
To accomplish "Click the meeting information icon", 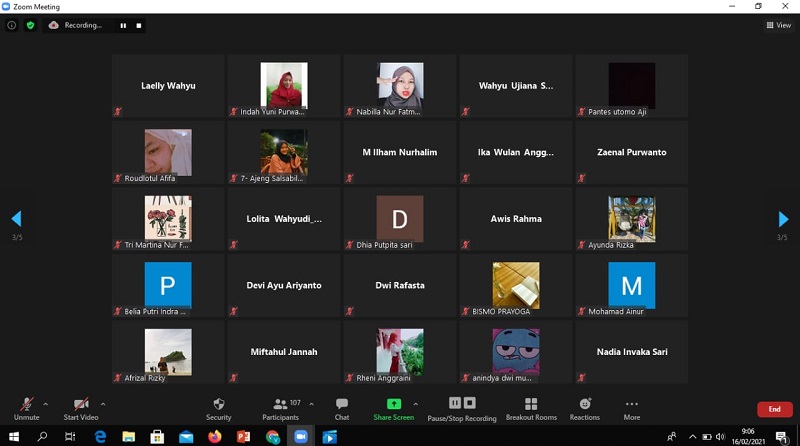I will (11, 25).
